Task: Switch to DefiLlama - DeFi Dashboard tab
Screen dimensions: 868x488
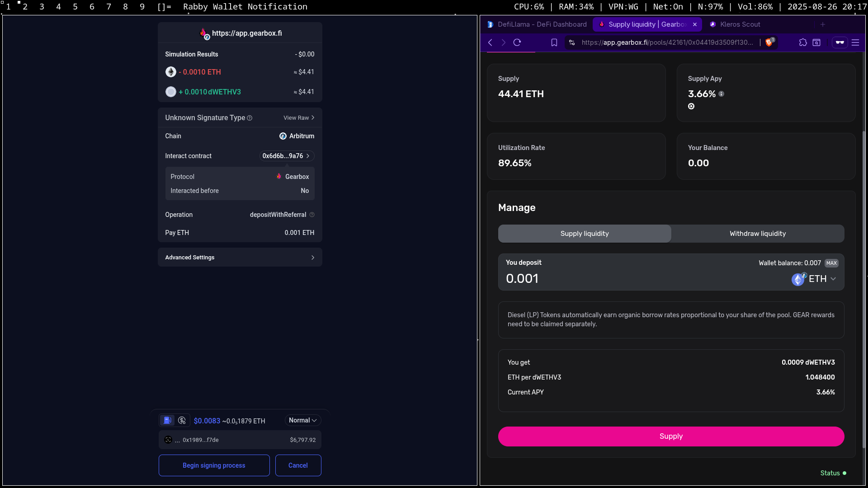Action: point(537,24)
